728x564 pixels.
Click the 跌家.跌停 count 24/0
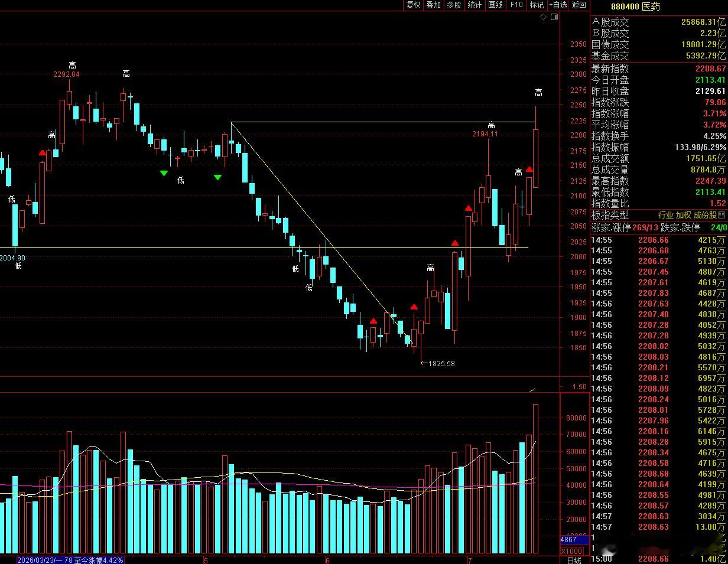point(719,227)
